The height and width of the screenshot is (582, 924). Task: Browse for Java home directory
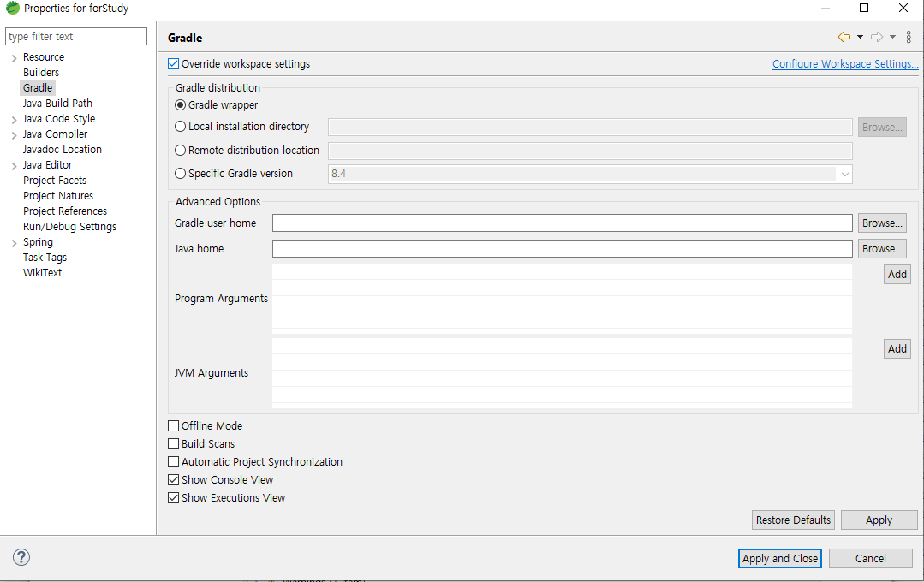[x=881, y=248]
